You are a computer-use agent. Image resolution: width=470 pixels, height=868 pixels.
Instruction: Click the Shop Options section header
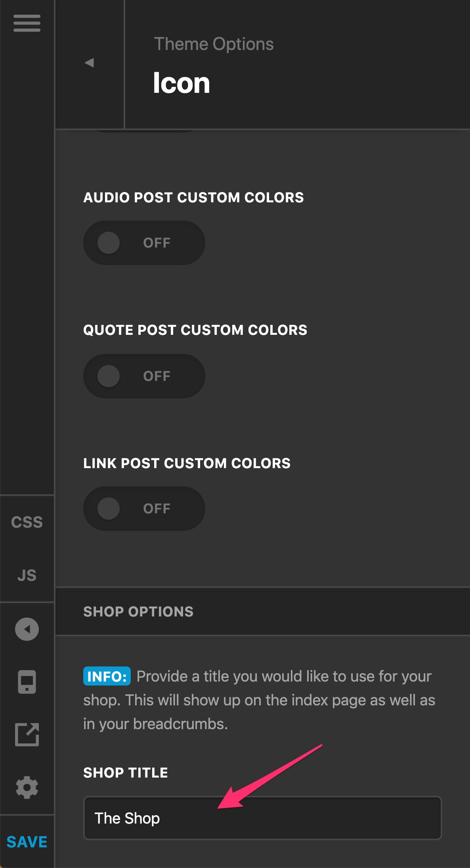(262, 611)
